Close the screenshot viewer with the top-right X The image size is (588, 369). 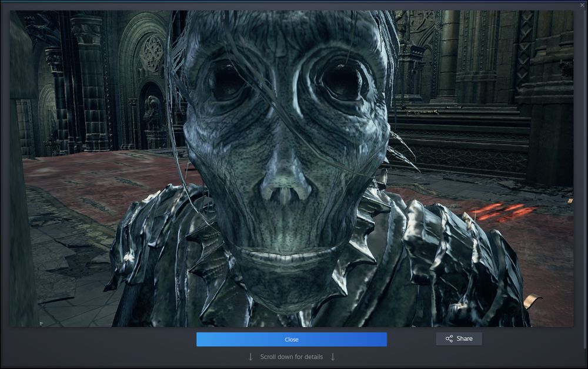click(x=582, y=5)
